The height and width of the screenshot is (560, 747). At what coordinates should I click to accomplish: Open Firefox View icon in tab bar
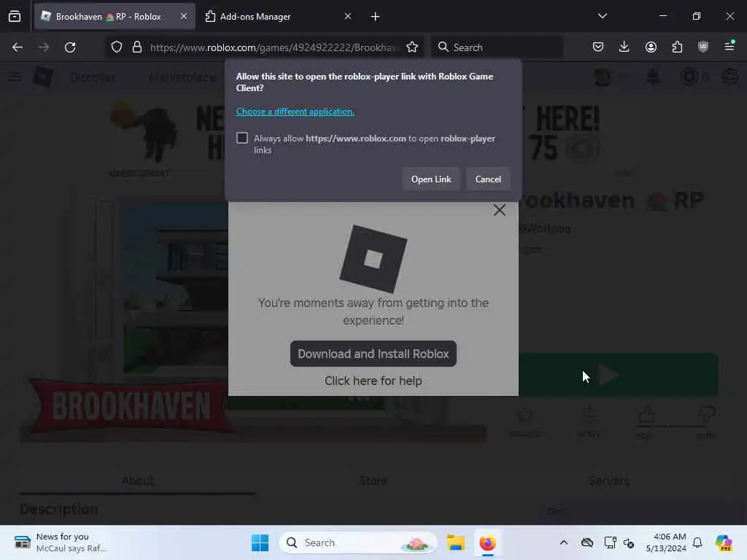click(15, 17)
